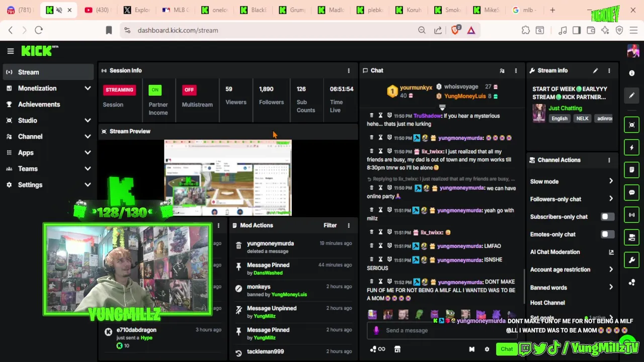This screenshot has width=644, height=362.
Task: Open AI Chat Moderation external link
Action: pyautogui.click(x=611, y=252)
